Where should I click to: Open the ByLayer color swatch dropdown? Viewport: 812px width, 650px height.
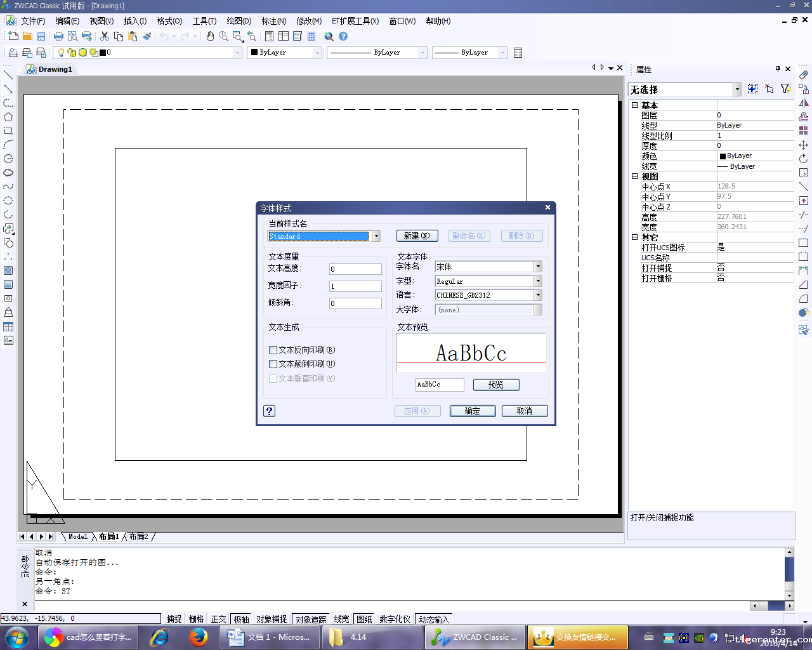[317, 53]
